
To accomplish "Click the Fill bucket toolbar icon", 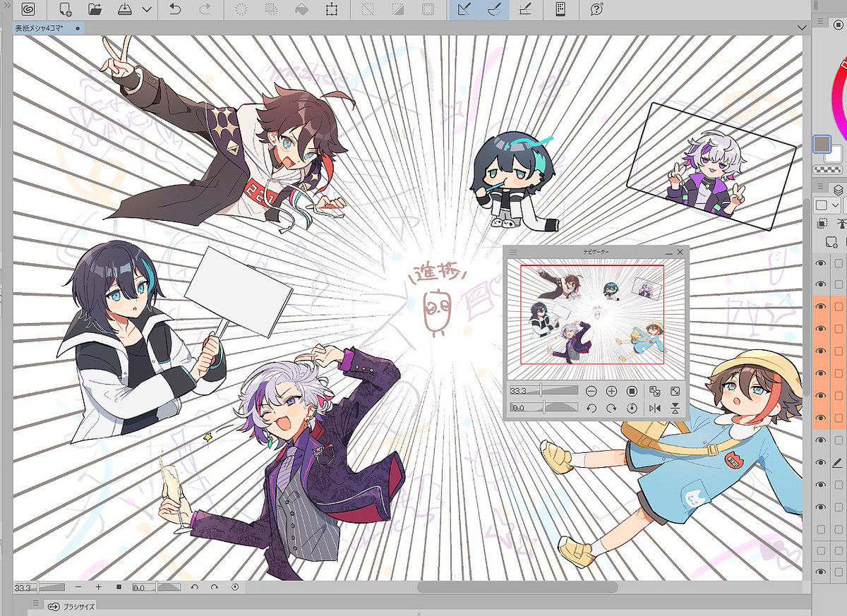I will (x=301, y=9).
